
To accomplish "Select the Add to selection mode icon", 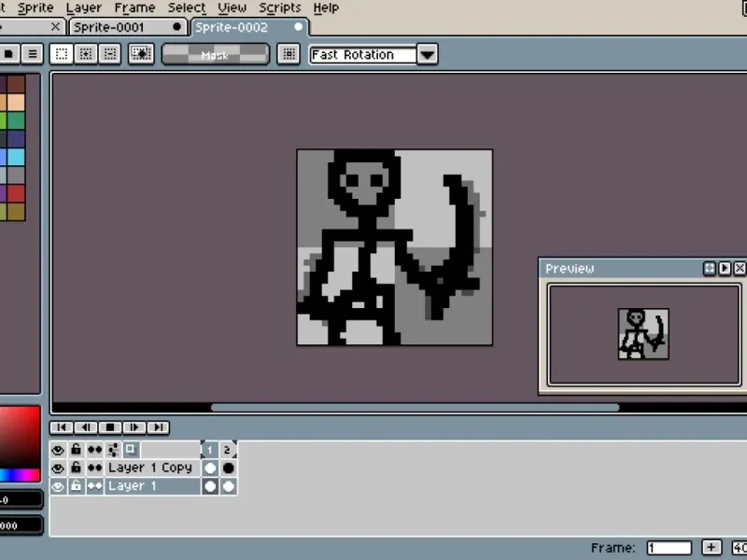I will (x=86, y=54).
